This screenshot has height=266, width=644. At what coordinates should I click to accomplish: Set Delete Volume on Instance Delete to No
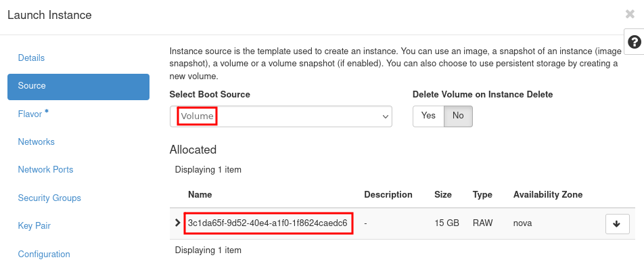[458, 116]
